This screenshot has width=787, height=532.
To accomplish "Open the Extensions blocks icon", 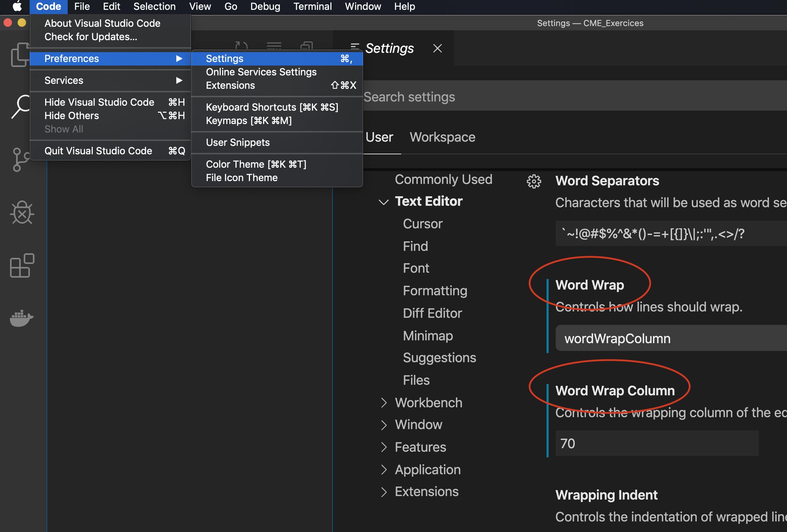I will point(22,265).
